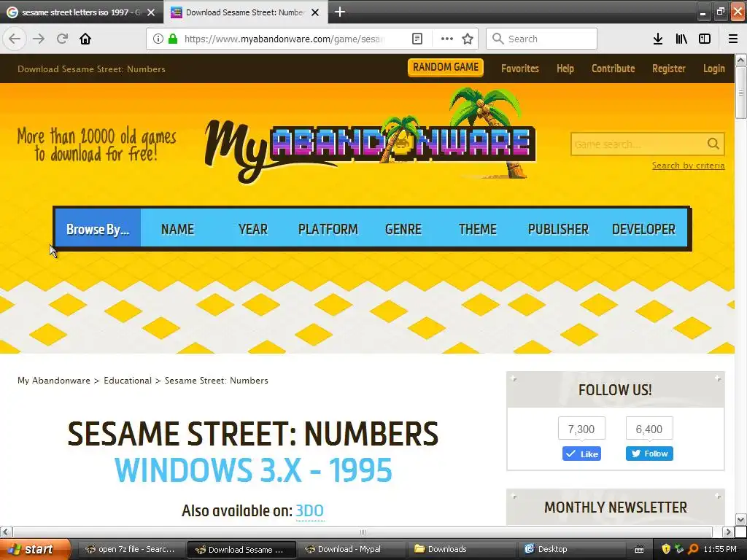Browse games by PUBLISHER
Viewport: 747px width, 560px height.
click(x=558, y=230)
